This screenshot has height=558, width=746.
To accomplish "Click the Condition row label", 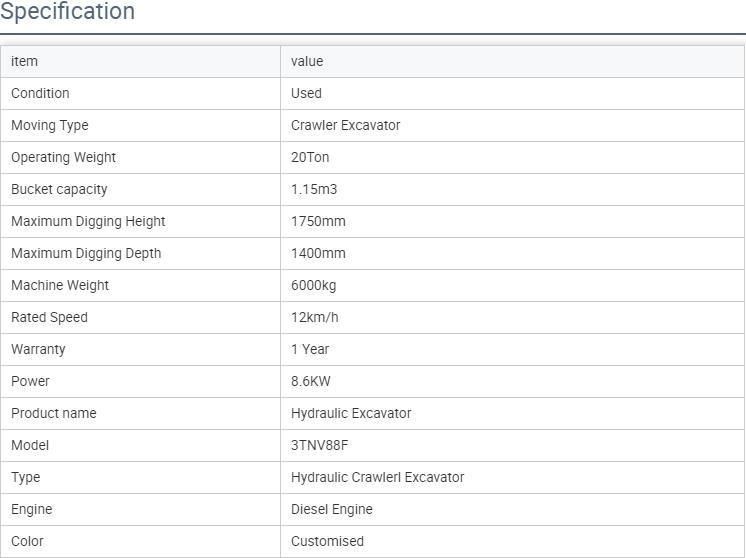I will 40,93.
